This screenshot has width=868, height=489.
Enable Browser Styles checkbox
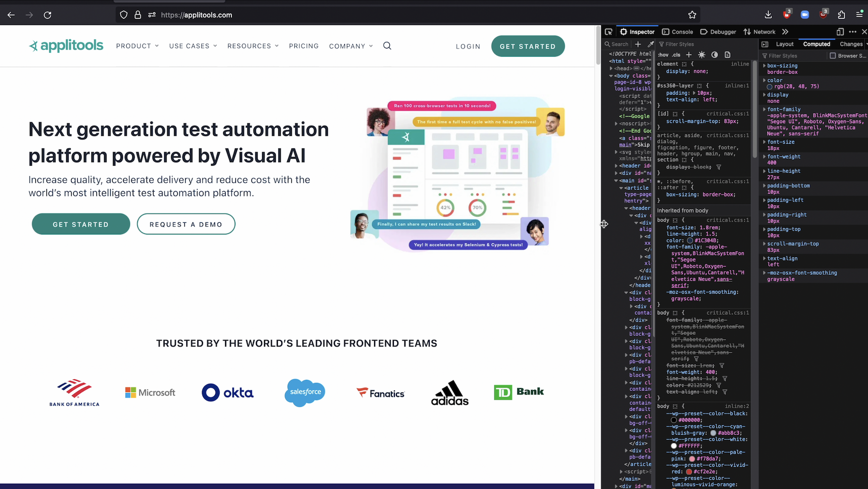(x=833, y=56)
